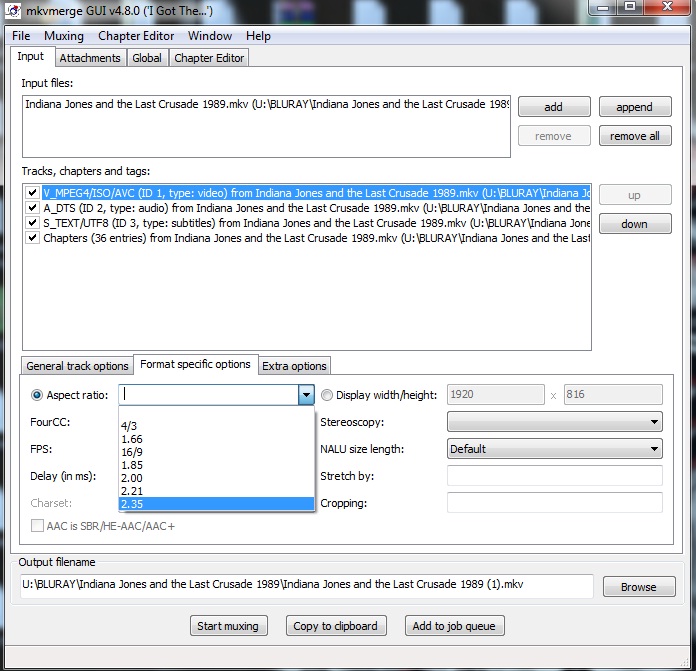This screenshot has height=671, width=696.
Task: Select the Aspect ratio radio button
Action: click(37, 395)
